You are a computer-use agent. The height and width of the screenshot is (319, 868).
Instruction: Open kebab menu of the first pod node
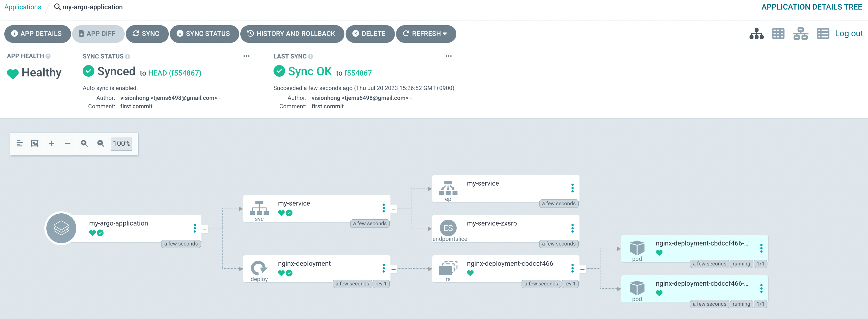pyautogui.click(x=761, y=248)
